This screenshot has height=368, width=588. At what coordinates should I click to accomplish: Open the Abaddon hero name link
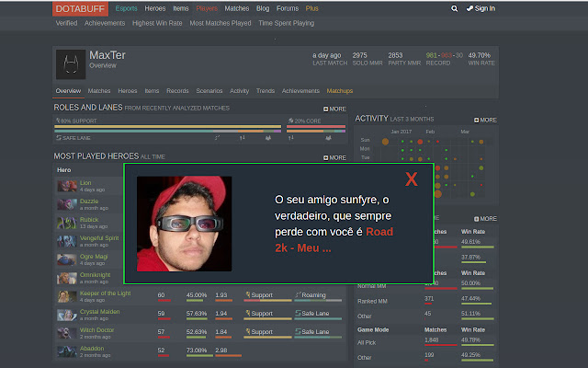click(92, 349)
